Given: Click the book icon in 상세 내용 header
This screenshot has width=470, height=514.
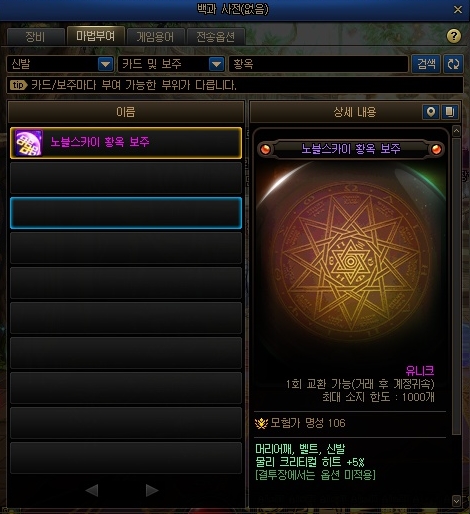Looking at the screenshot, I should [x=450, y=112].
